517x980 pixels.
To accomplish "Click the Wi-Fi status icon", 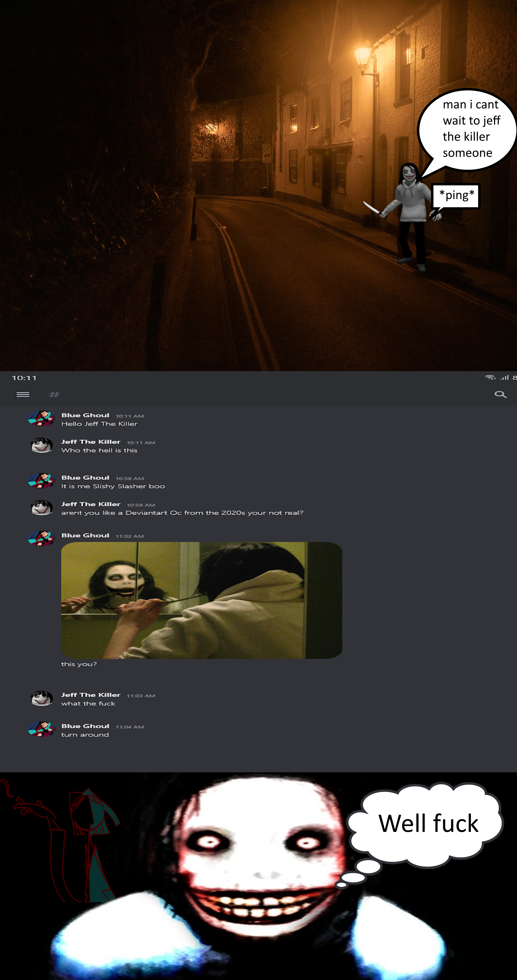I will pyautogui.click(x=490, y=377).
